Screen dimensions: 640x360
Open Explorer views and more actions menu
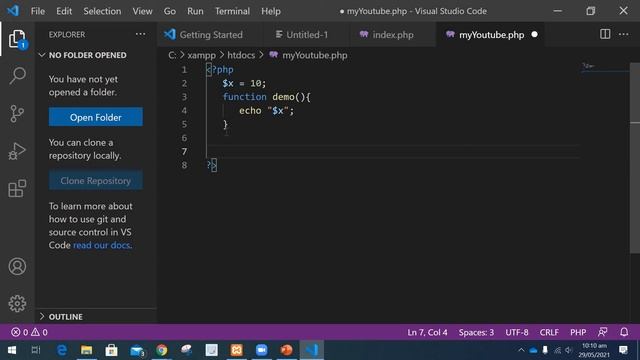click(x=140, y=34)
